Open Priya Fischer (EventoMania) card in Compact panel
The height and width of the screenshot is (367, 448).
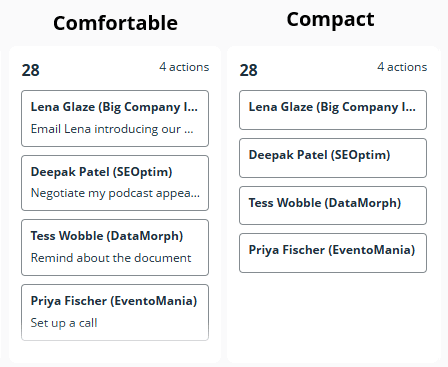(x=333, y=253)
